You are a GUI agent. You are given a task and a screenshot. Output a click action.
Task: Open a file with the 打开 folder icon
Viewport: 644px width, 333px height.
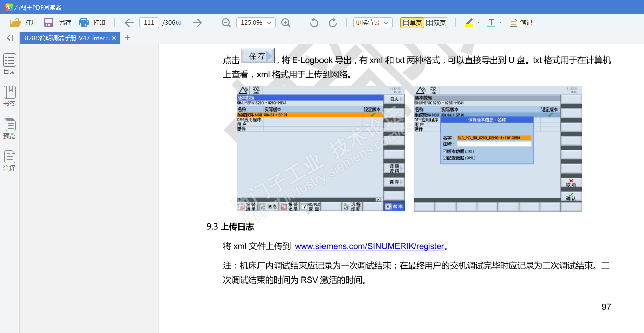[16, 23]
